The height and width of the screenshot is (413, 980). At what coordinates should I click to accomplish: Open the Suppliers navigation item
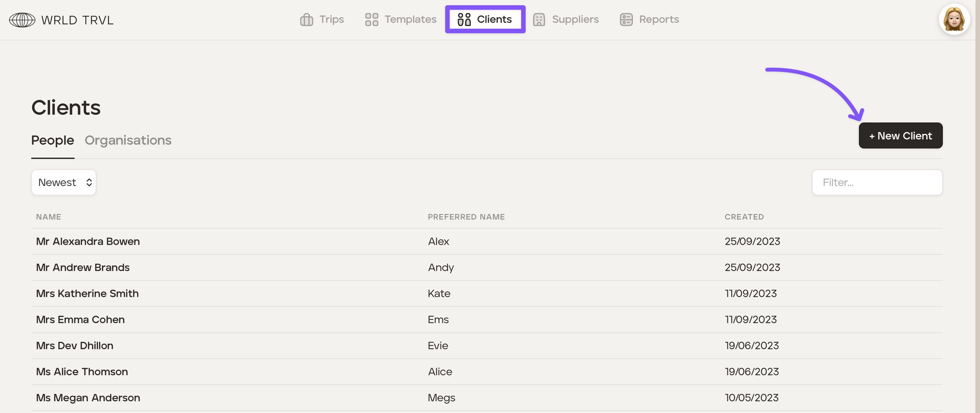coord(575,20)
